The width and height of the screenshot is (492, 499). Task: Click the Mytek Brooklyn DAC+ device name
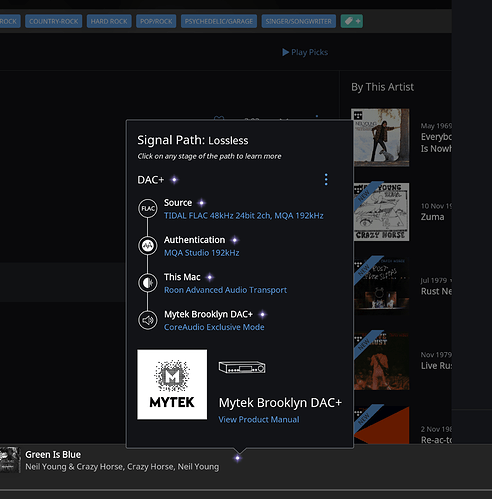coord(280,403)
